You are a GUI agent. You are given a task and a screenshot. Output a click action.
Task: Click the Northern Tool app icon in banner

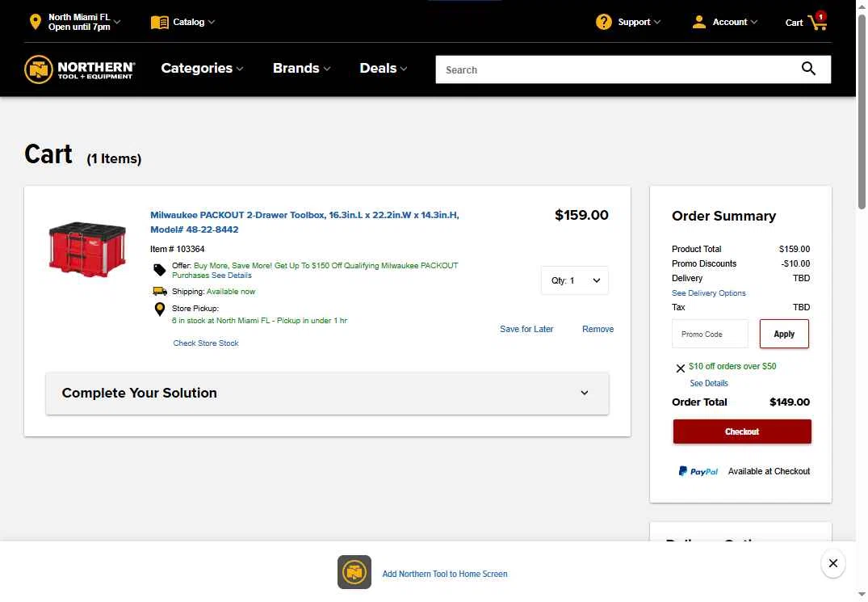tap(354, 572)
